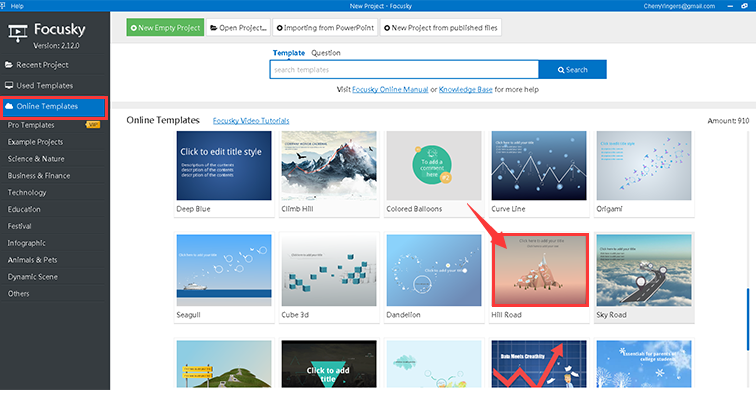Choose the Climb Hill template thumbnail
The width and height of the screenshot is (756, 404).
[x=329, y=165]
